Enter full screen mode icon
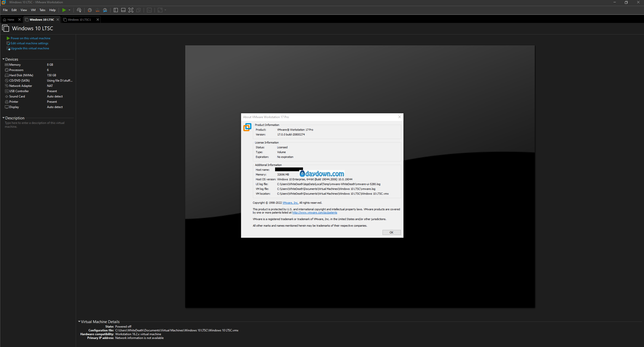This screenshot has height=347, width=644. coord(131,10)
